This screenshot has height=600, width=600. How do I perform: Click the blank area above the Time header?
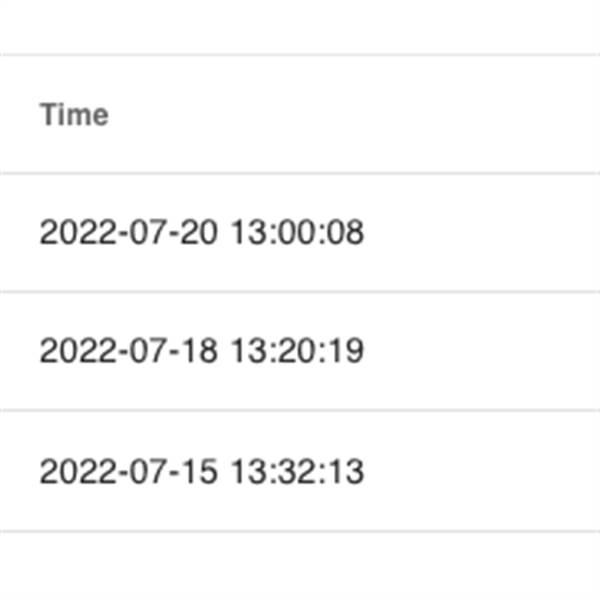(300, 27)
